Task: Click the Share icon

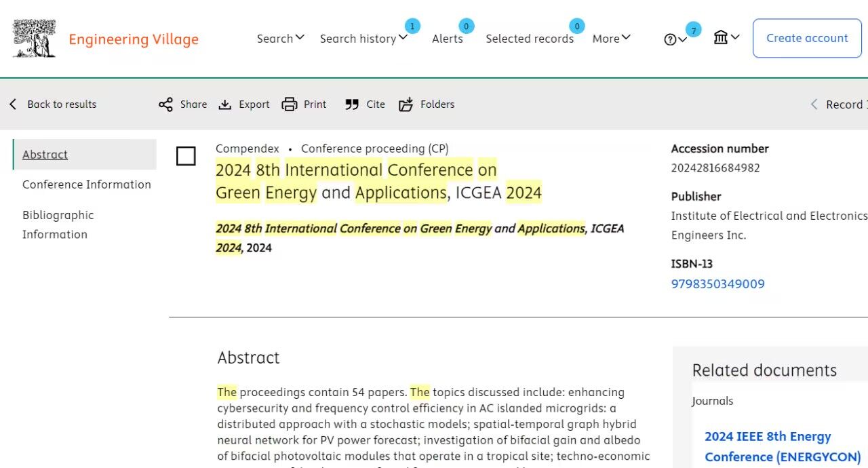Action: (165, 104)
